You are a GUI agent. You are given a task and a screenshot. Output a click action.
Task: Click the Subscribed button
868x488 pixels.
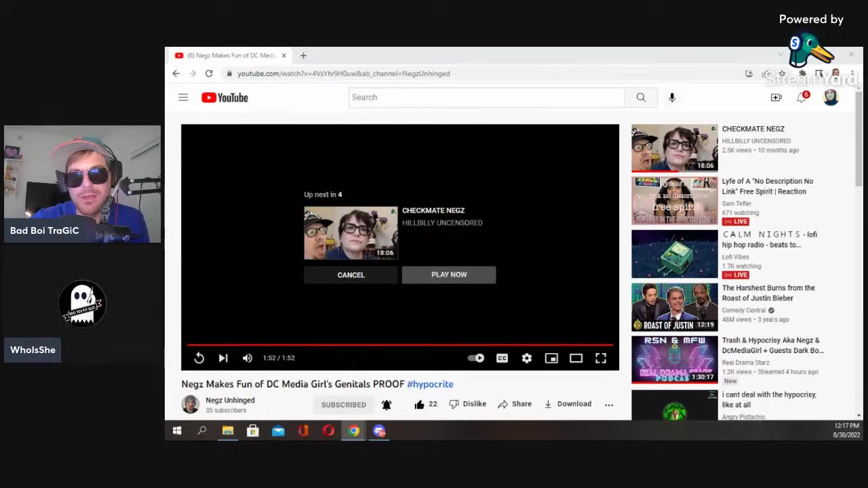tap(344, 405)
